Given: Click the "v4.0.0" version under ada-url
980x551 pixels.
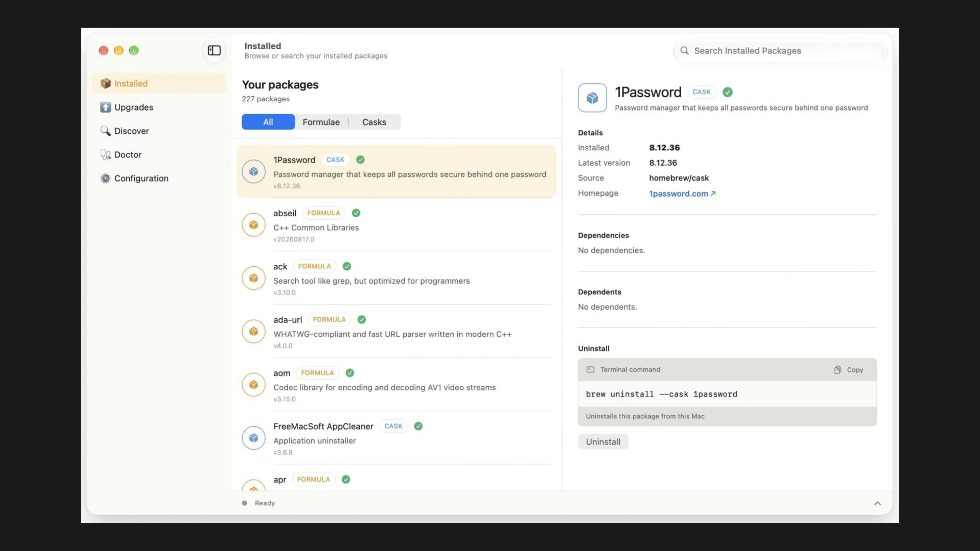Looking at the screenshot, I should (283, 346).
